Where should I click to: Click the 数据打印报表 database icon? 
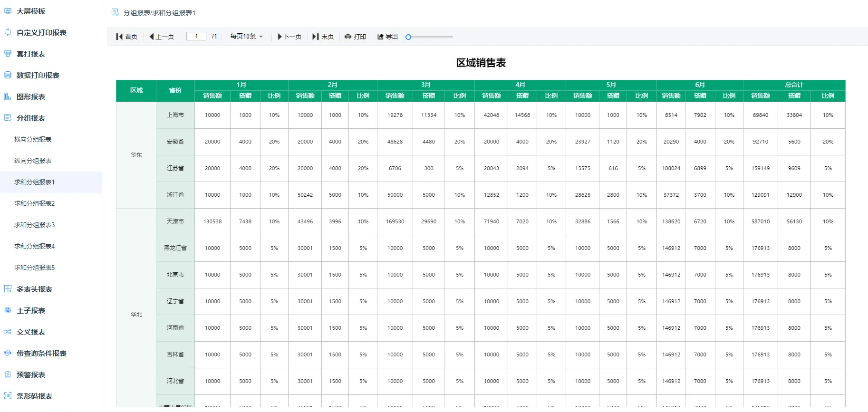click(8, 75)
